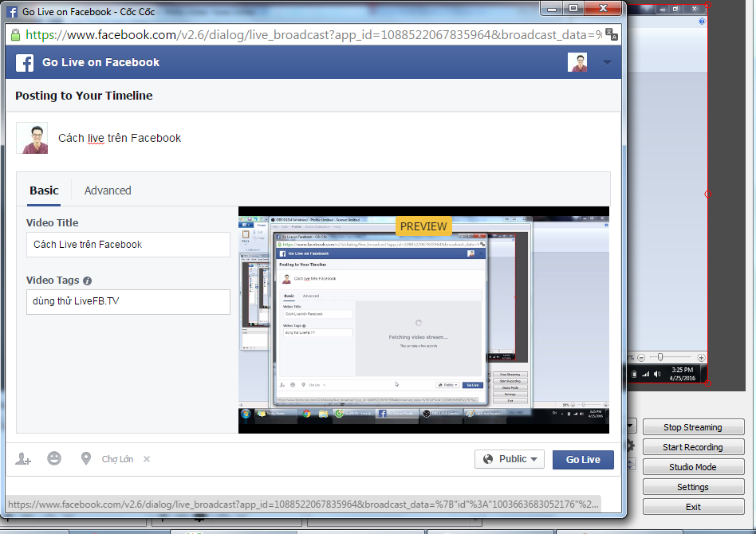
Task: Remove the Chợ Lớn location tag
Action: [147, 459]
